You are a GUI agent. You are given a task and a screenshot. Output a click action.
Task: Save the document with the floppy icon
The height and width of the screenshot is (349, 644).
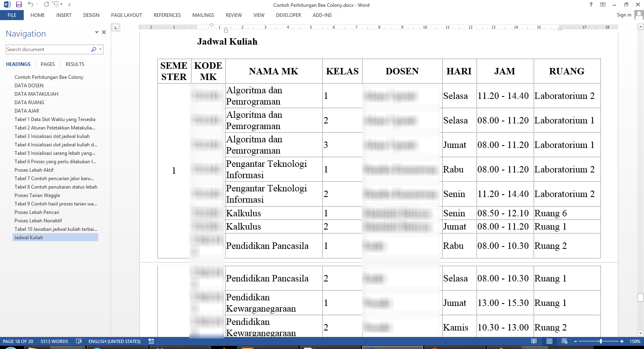(19, 4)
